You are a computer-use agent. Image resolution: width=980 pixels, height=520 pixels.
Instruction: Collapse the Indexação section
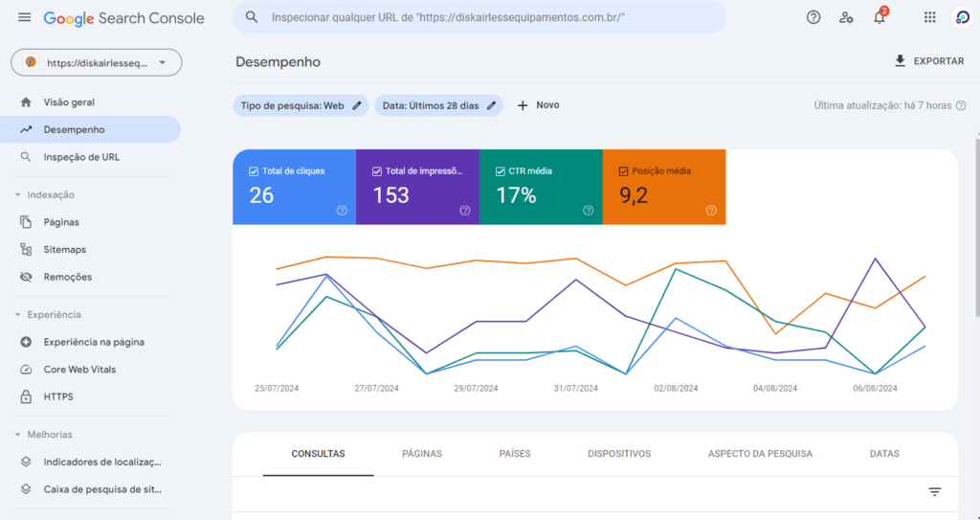click(18, 194)
